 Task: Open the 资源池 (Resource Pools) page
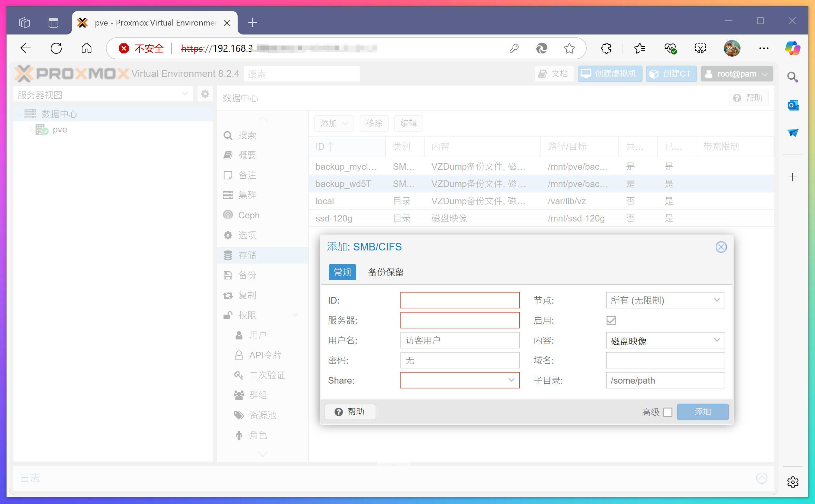point(262,415)
